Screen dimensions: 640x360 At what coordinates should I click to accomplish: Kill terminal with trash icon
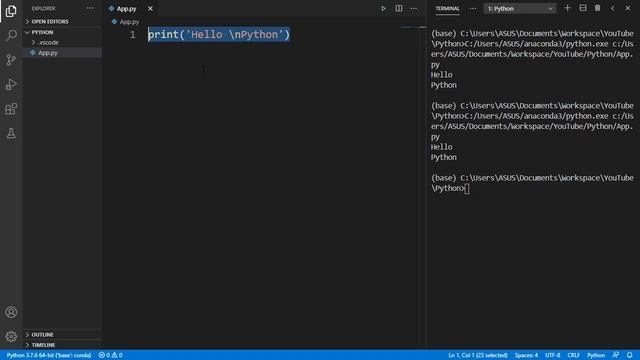[x=598, y=8]
